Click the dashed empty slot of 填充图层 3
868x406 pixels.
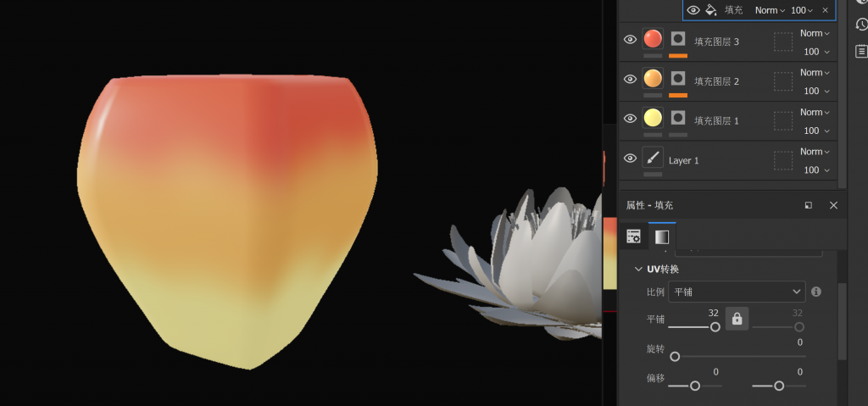click(x=782, y=42)
